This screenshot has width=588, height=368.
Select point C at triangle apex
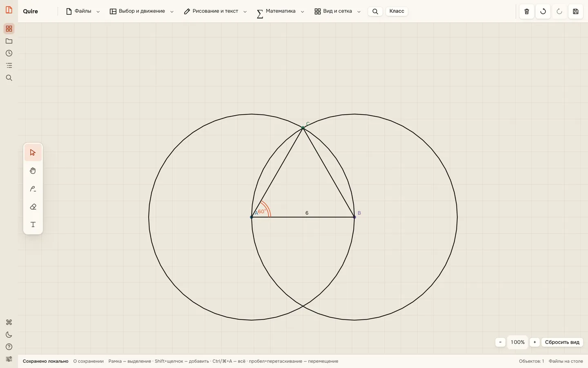(303, 128)
